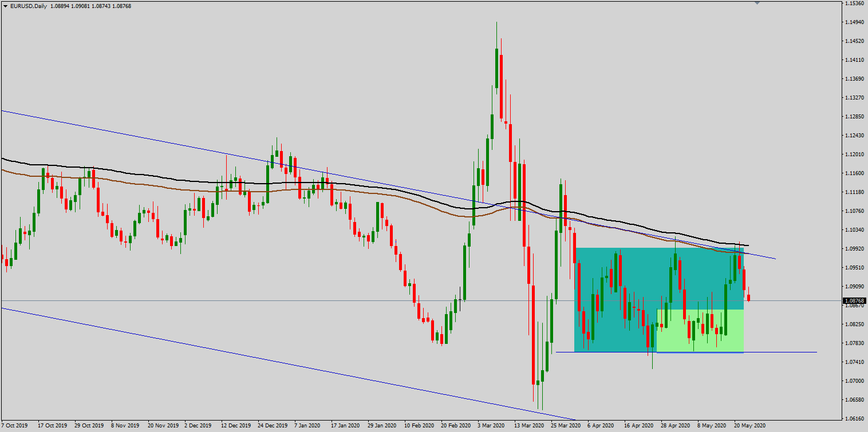Click the 6 Apr 2020 date label
The image size is (868, 432).
point(601,426)
